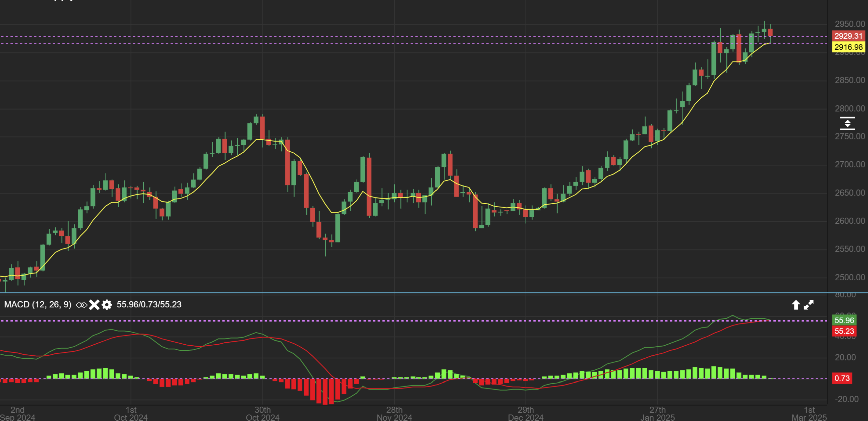Click the green 55.96 MACD value label
This screenshot has width=868, height=421.
pyautogui.click(x=844, y=320)
